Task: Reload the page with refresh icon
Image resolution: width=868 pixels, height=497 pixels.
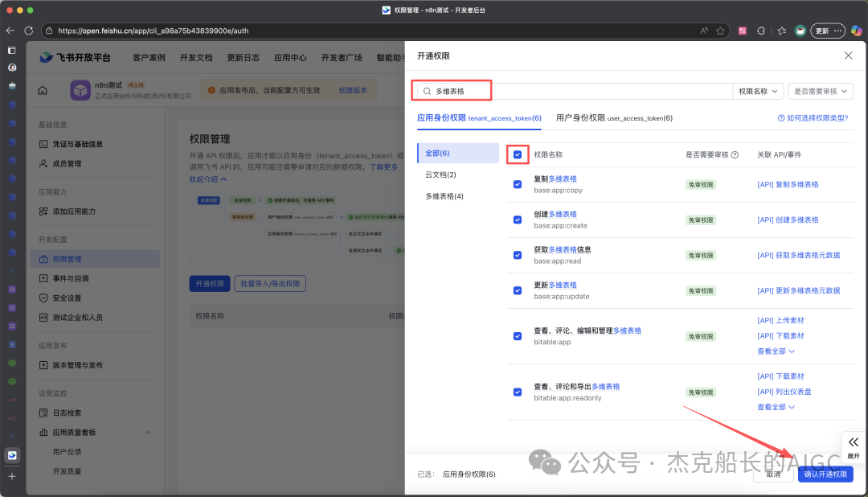Action: coord(29,31)
